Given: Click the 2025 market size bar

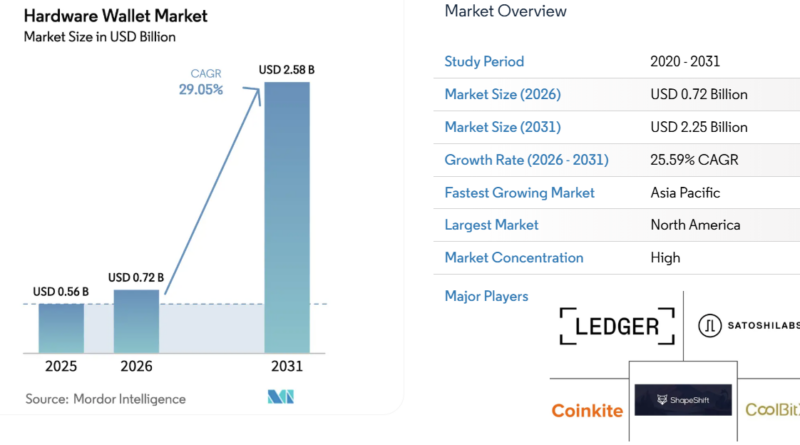Looking at the screenshot, I should click(61, 328).
